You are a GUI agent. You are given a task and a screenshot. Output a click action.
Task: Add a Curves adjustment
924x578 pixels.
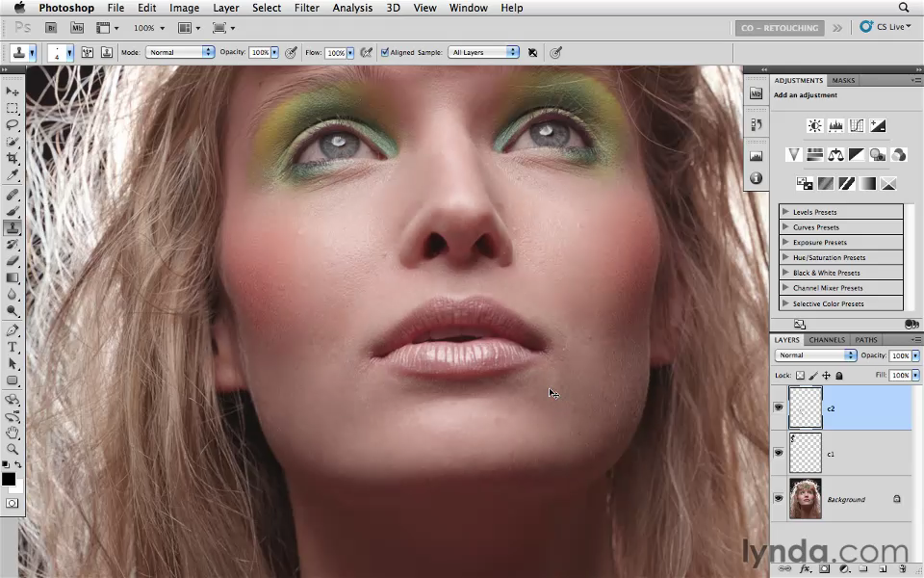(857, 125)
